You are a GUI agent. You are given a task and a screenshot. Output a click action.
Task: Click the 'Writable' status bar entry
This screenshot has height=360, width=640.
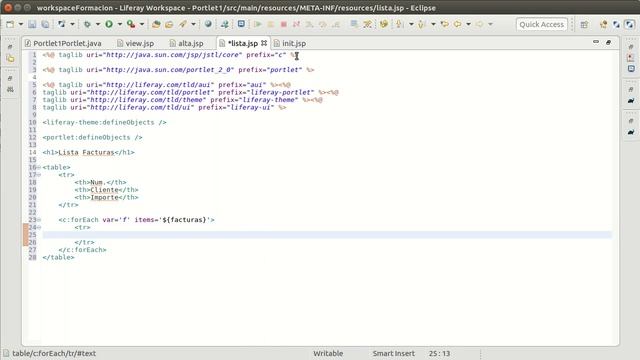[x=328, y=353]
